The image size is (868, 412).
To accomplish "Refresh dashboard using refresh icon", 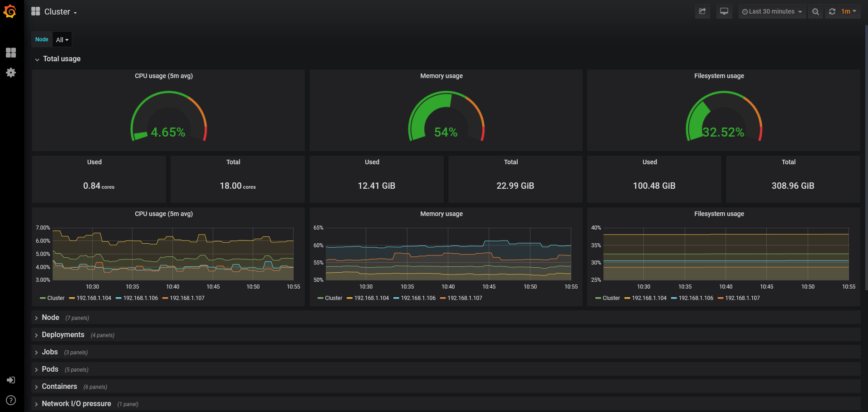I will (x=832, y=11).
